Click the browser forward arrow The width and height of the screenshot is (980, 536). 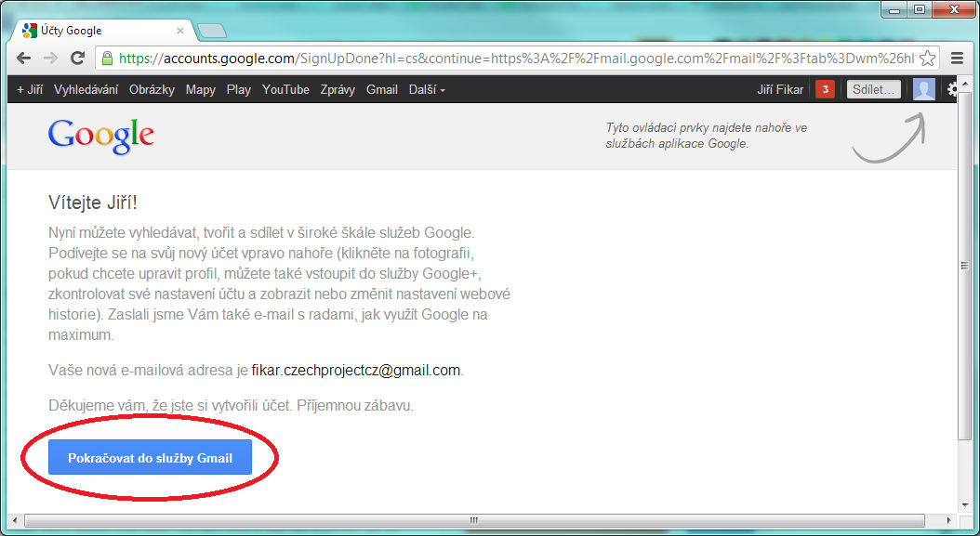pyautogui.click(x=50, y=59)
